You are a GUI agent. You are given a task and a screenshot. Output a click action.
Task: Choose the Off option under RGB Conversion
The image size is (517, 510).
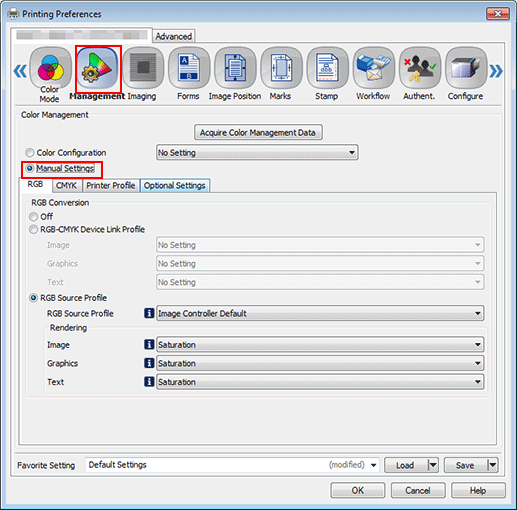tap(33, 217)
